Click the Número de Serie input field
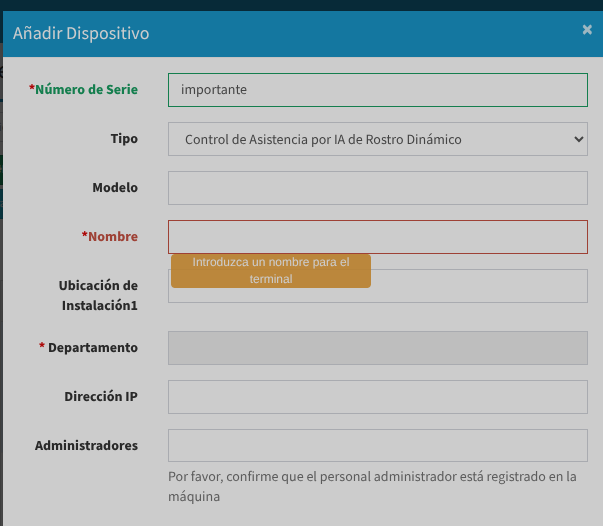 [x=377, y=90]
